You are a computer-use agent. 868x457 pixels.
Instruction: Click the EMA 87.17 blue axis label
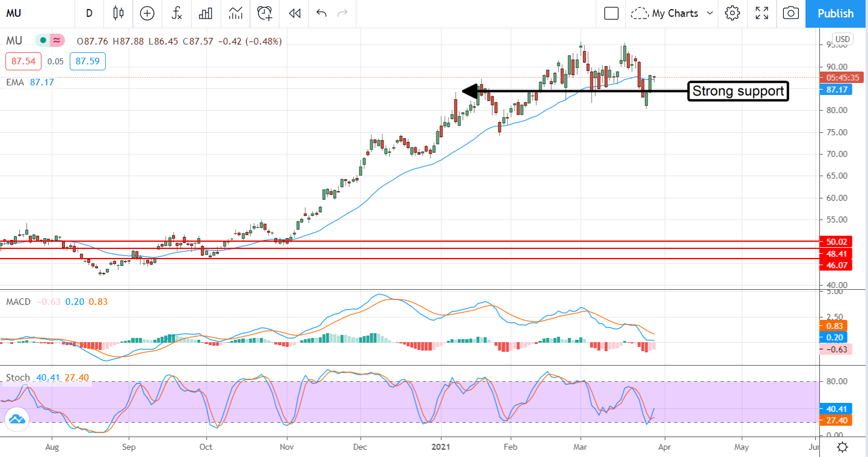pos(837,90)
